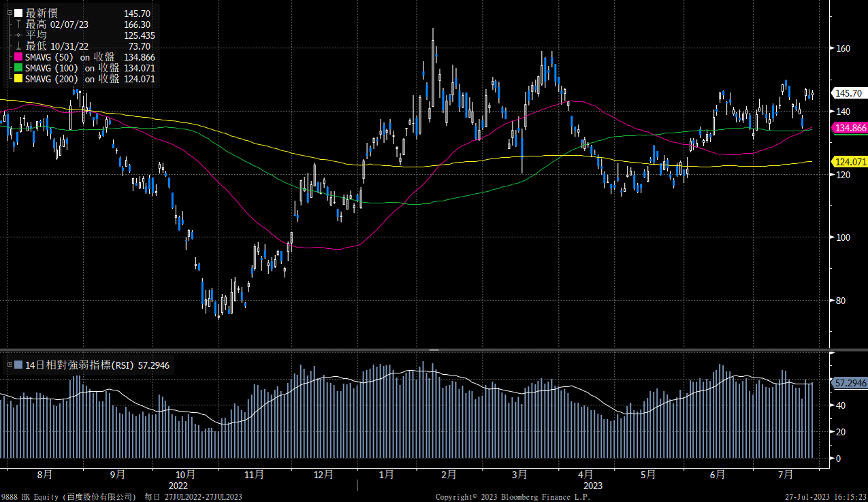
Task: Select the RSI blue square legend icon
Action: point(18,365)
